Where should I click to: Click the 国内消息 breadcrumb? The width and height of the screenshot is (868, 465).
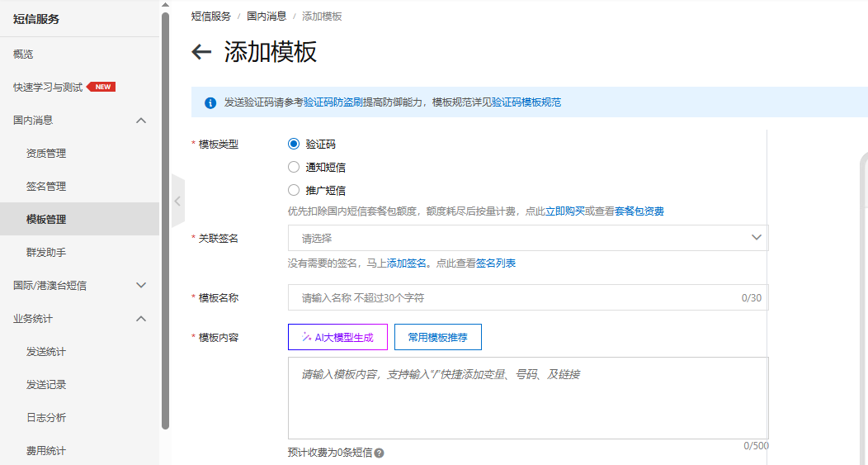point(267,16)
